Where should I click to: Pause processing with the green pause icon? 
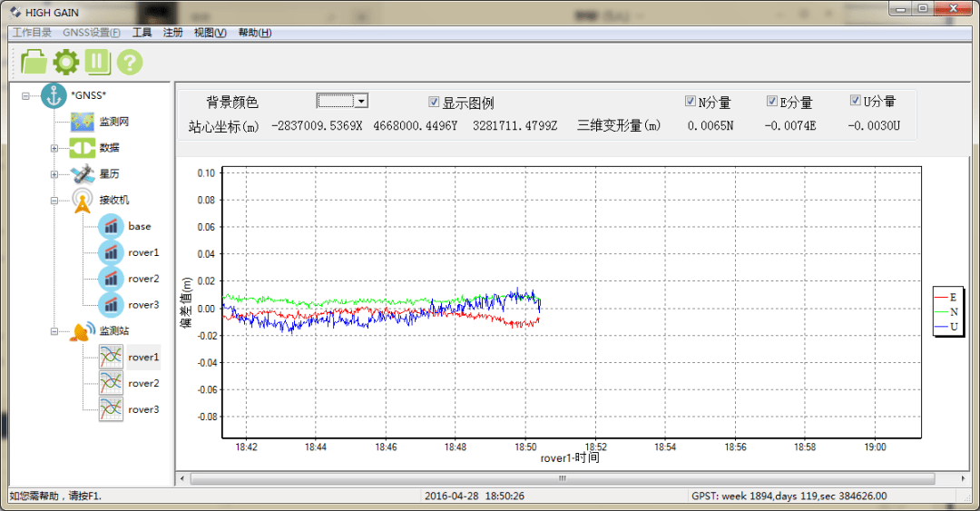pos(98,62)
